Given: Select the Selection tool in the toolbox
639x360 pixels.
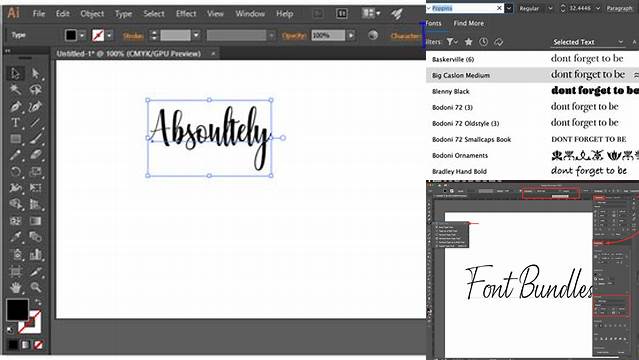Looking at the screenshot, I should pos(15,73).
